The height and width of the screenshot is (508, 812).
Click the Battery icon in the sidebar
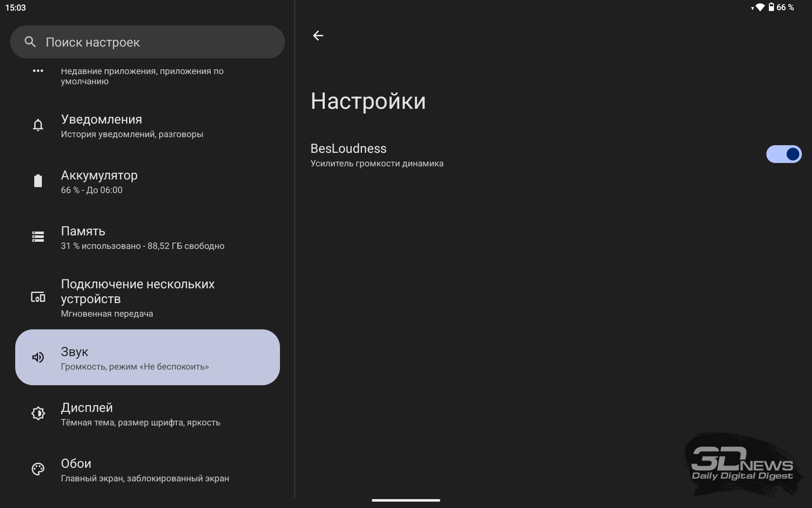click(38, 181)
